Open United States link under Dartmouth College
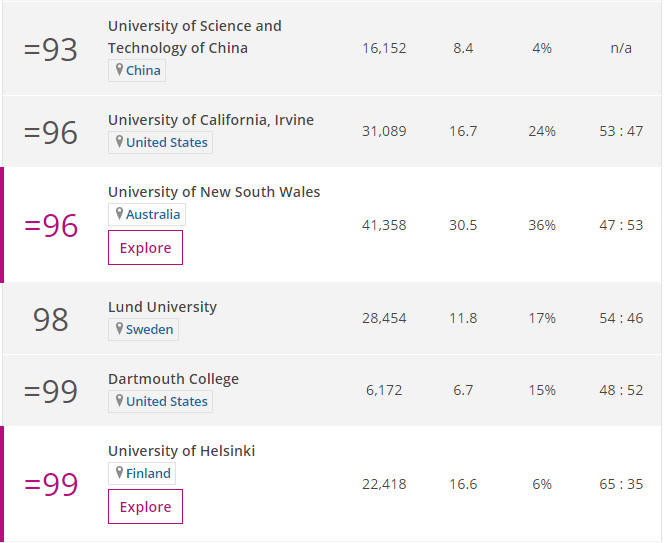Image resolution: width=665 pixels, height=543 pixels. point(167,402)
